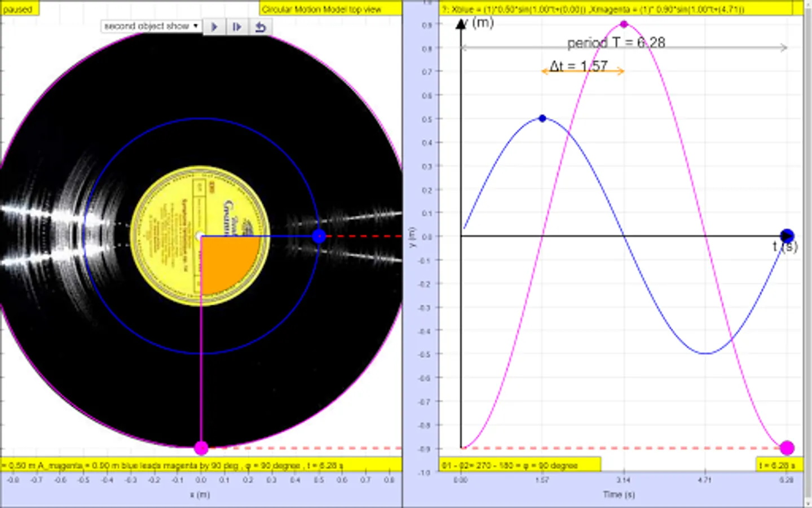
Task: Click the blue dot on the record
Action: pyautogui.click(x=319, y=237)
